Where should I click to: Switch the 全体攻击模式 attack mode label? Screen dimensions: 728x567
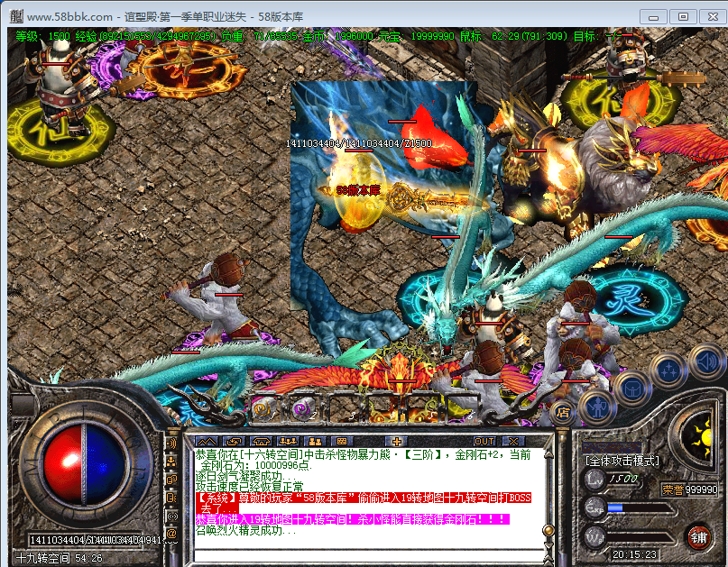tap(622, 461)
